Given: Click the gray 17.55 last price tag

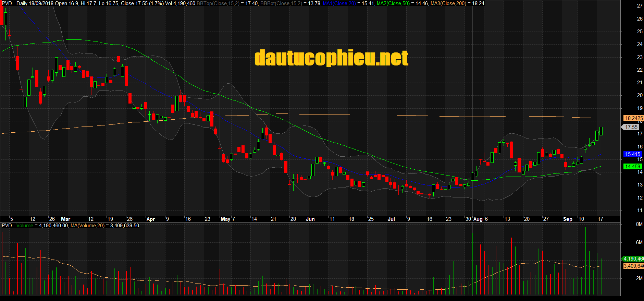Looking at the screenshot, I should click(631, 127).
